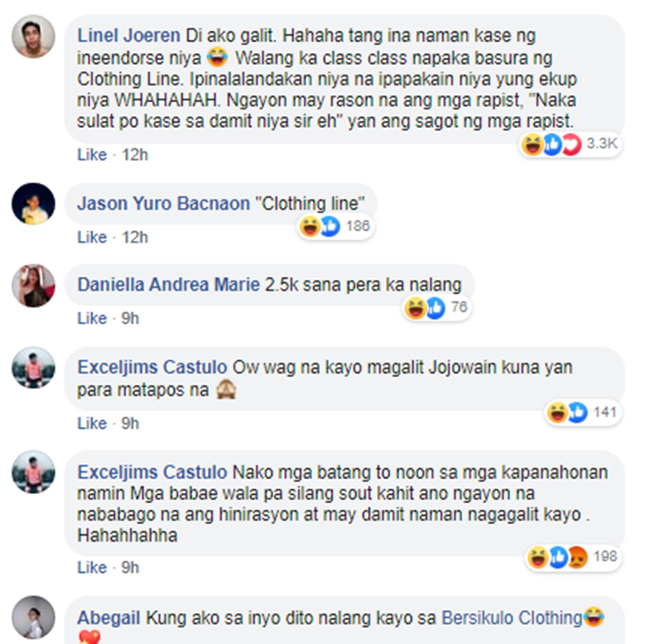
Task: Like the "Jojowain kuna yan" comment
Action: 91,424
